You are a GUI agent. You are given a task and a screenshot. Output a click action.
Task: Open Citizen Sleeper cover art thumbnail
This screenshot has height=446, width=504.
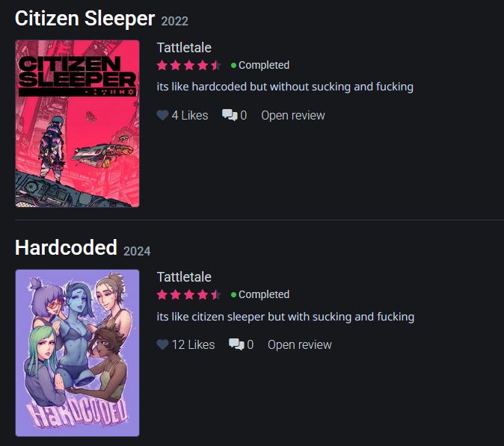click(77, 123)
